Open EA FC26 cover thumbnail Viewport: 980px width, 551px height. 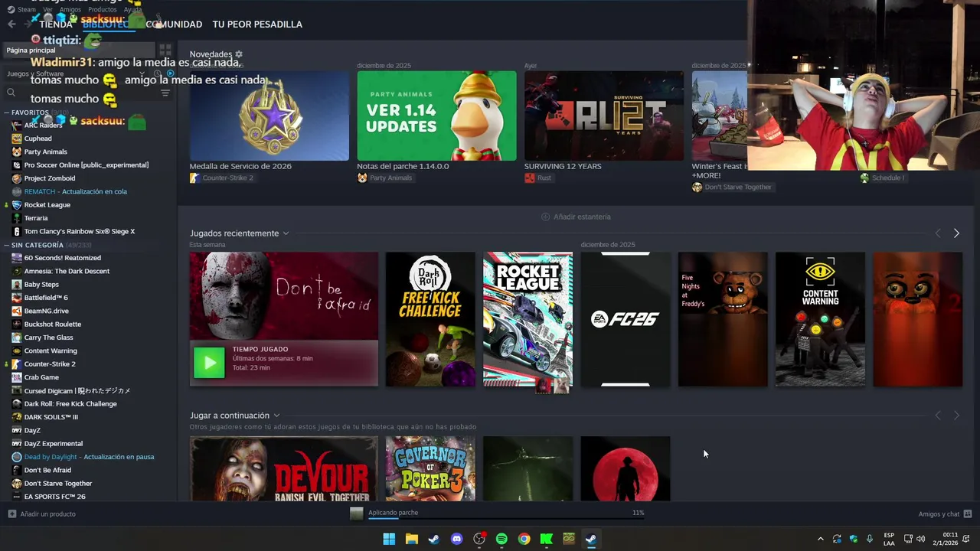[626, 319]
